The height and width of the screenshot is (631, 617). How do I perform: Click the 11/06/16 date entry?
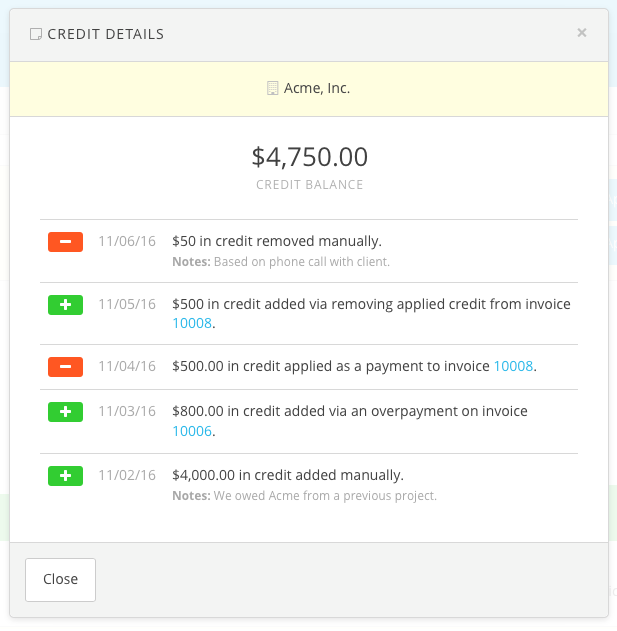pyautogui.click(x=127, y=241)
